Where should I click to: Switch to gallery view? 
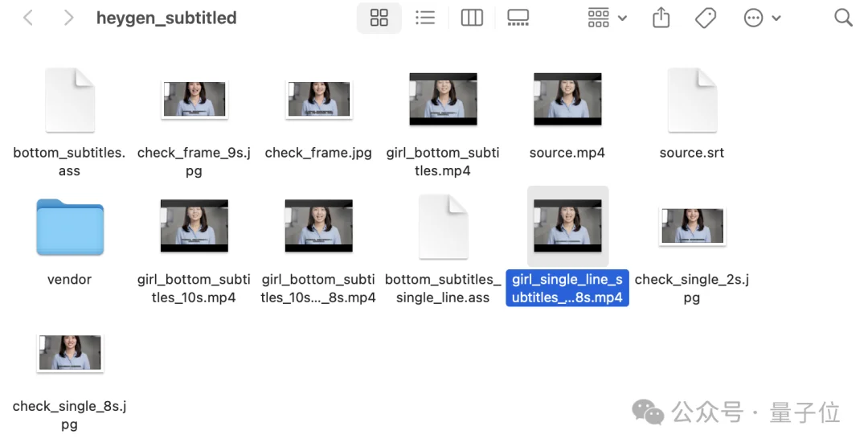coord(518,18)
